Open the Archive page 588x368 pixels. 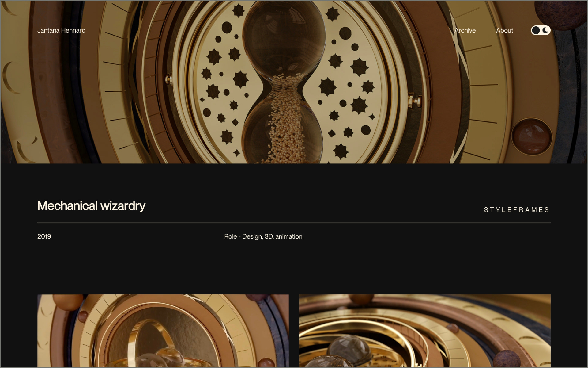pyautogui.click(x=465, y=30)
